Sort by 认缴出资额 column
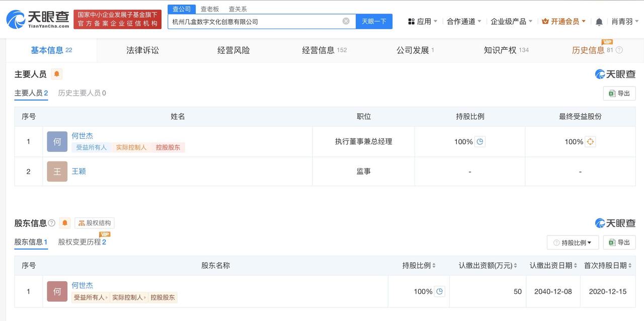Screen dimensions: 644x321 click(488, 266)
